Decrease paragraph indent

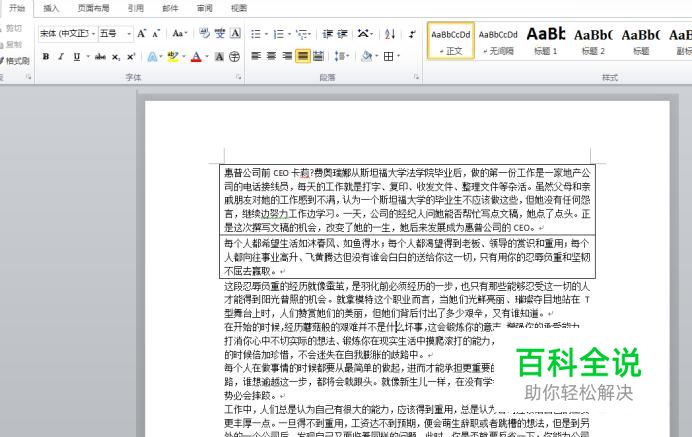(x=327, y=34)
